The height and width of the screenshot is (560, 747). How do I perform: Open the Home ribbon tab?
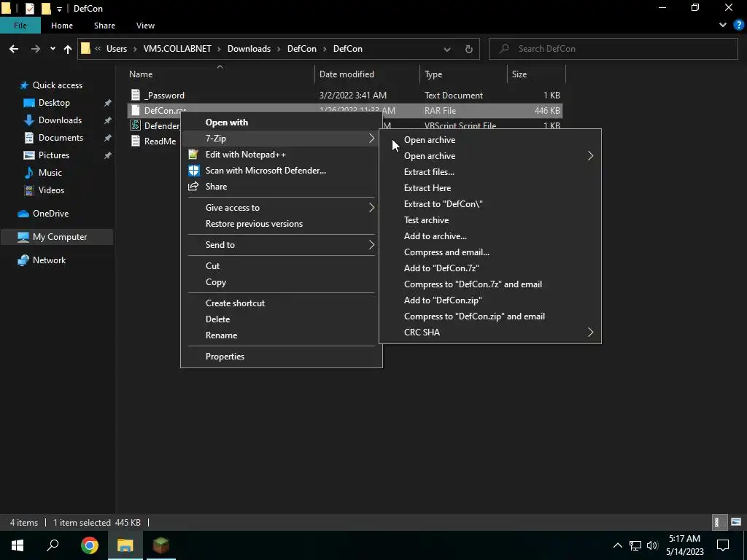tap(62, 26)
